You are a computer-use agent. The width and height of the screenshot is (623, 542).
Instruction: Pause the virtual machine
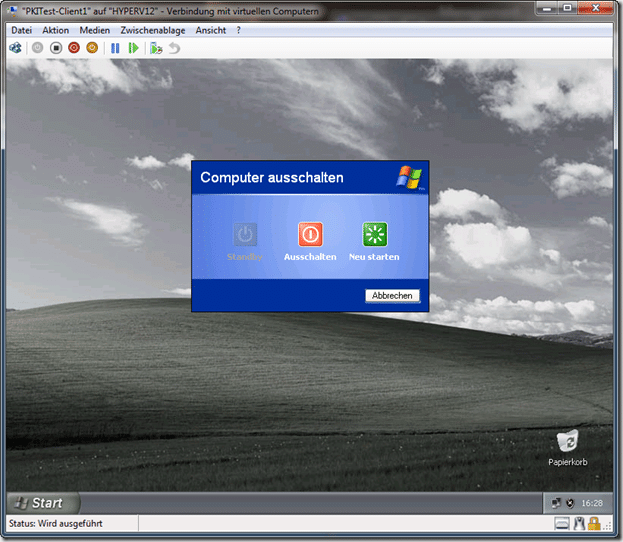point(115,48)
